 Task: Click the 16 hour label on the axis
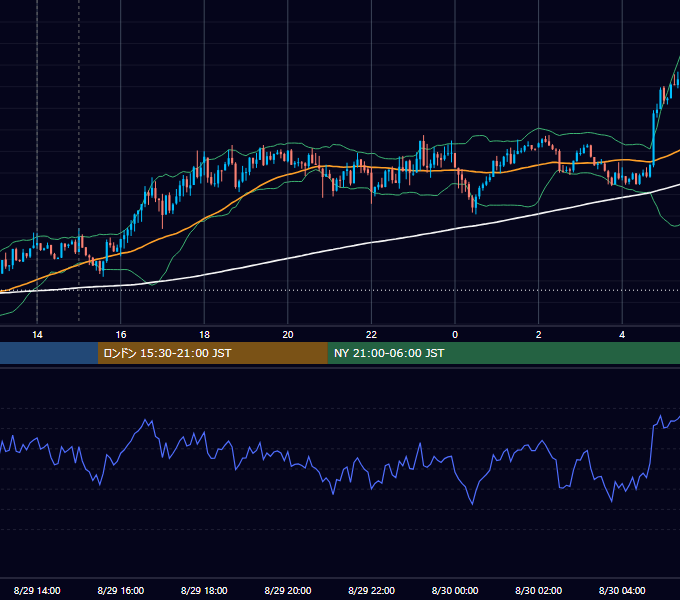point(121,335)
